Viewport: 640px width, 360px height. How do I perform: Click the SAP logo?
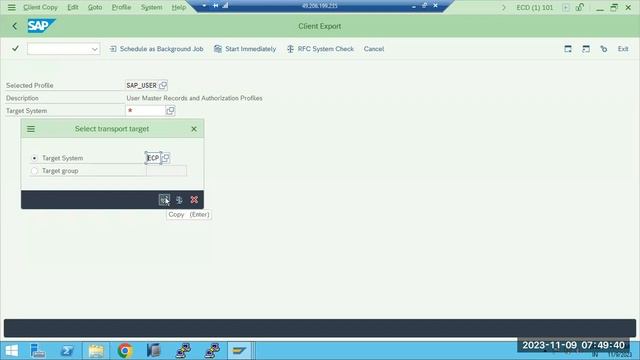(41, 26)
